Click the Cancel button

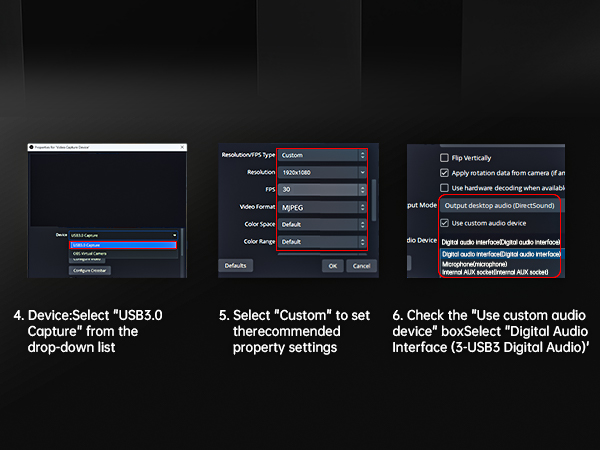coord(361,266)
